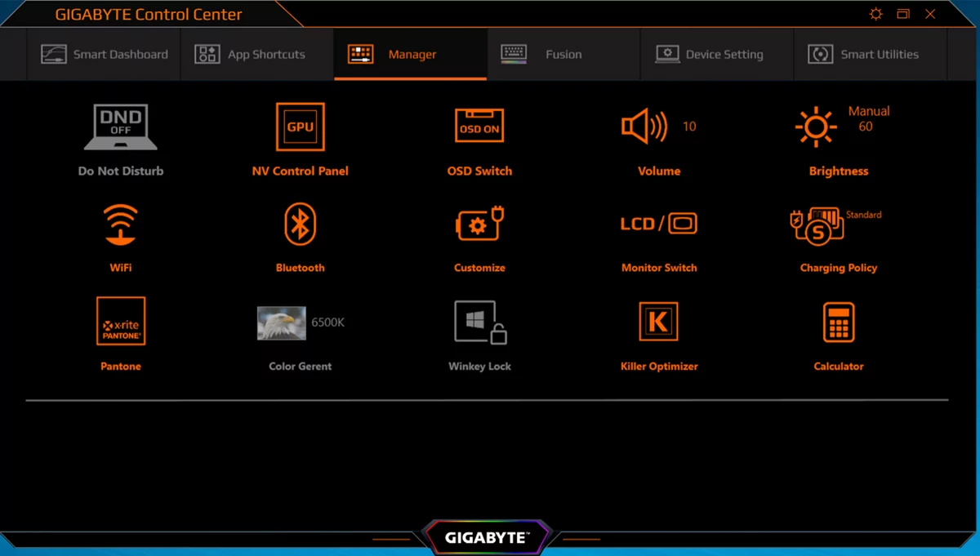The image size is (980, 556).
Task: Click the NV Control Panel label
Action: [300, 171]
